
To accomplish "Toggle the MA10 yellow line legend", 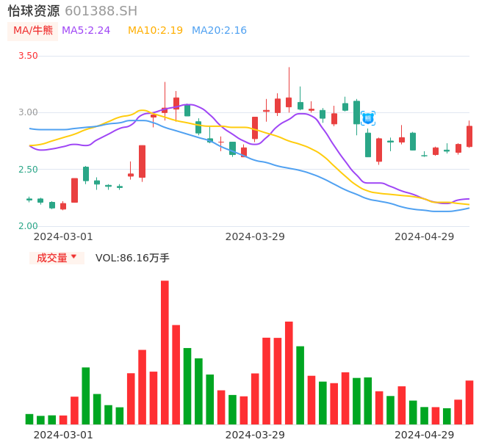I will (155, 31).
